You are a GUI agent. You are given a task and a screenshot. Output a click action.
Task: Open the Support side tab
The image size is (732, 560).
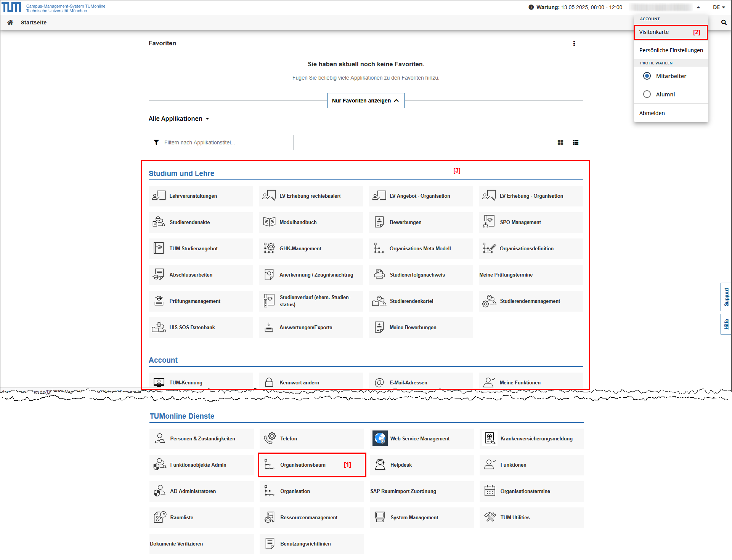(726, 297)
